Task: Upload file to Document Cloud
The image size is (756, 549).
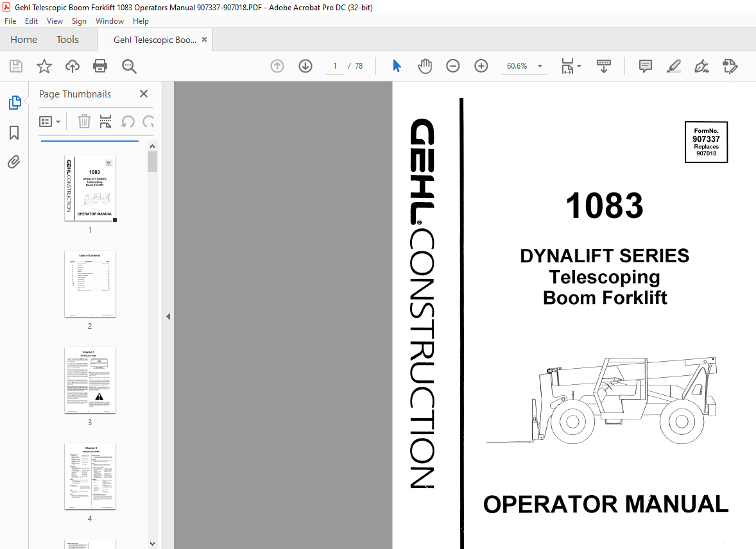Action: (x=73, y=66)
